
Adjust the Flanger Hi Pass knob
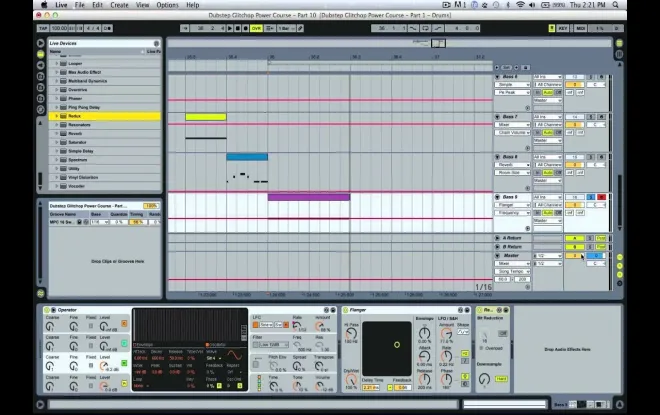[x=351, y=334]
